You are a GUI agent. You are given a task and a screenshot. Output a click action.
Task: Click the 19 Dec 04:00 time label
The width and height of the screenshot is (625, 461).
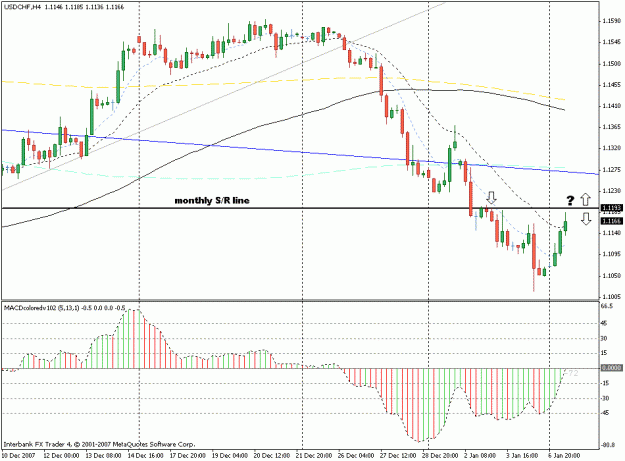click(230, 455)
